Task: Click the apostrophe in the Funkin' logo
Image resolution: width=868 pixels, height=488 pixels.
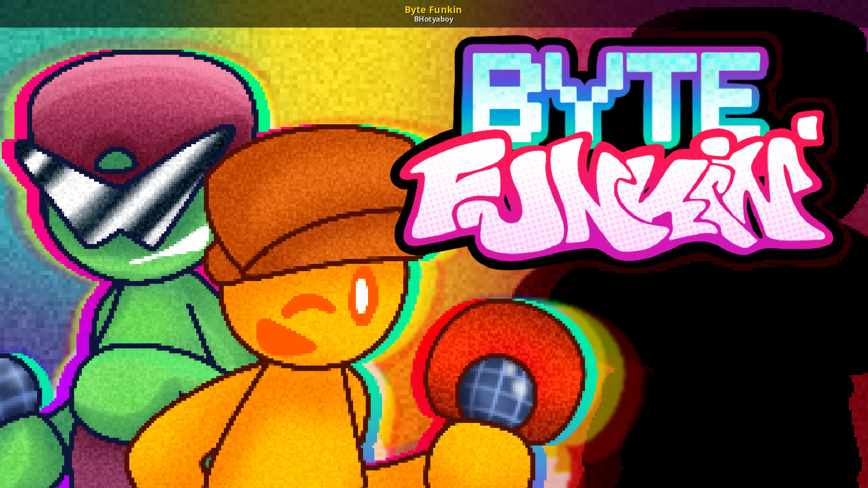Action: 808,127
